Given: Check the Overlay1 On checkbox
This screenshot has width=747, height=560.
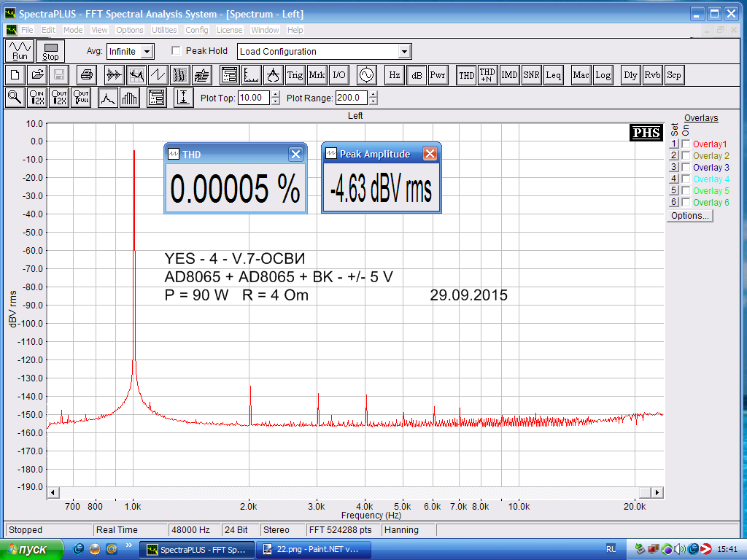Looking at the screenshot, I should point(686,144).
